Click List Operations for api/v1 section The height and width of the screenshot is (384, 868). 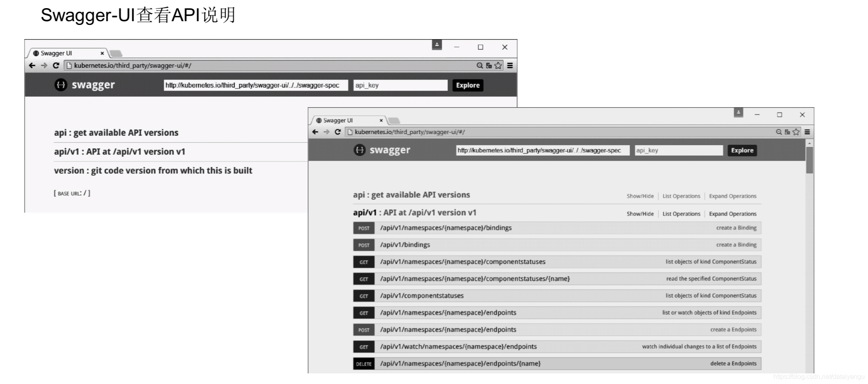click(x=681, y=214)
